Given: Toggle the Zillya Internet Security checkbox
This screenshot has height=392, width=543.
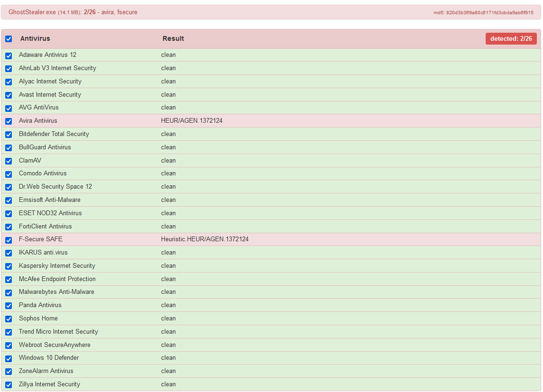Looking at the screenshot, I should pos(9,385).
